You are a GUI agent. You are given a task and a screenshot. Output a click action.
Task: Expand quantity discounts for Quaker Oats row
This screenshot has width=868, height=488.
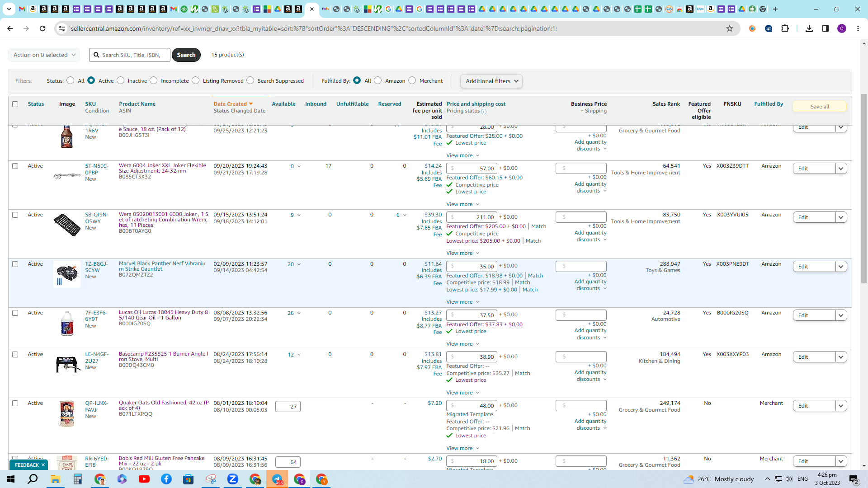591,424
